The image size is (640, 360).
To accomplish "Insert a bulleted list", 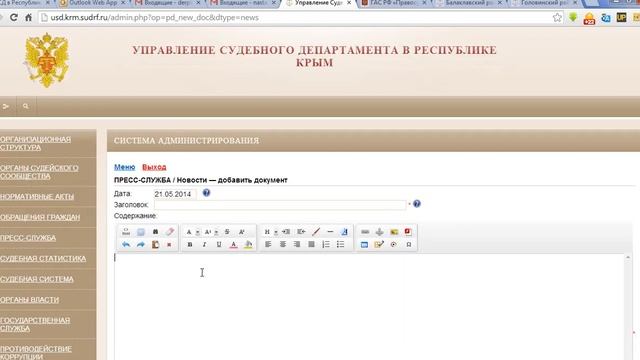I will (340, 244).
